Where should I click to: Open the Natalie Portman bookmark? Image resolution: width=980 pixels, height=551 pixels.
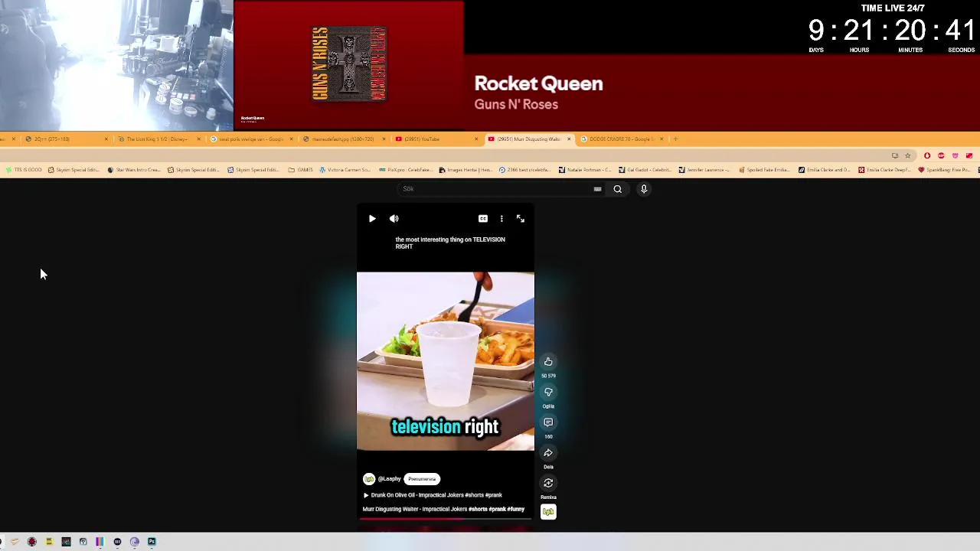pyautogui.click(x=585, y=170)
